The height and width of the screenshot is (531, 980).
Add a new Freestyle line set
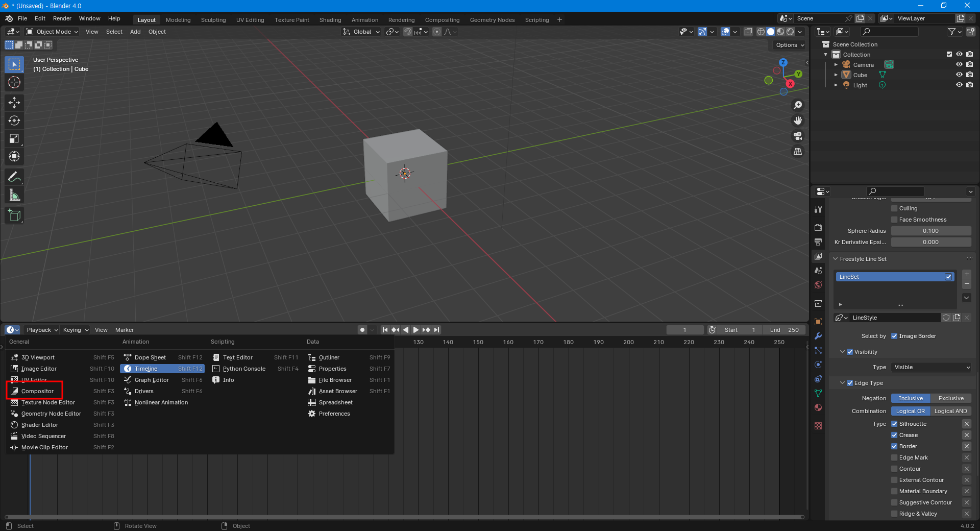pos(967,274)
